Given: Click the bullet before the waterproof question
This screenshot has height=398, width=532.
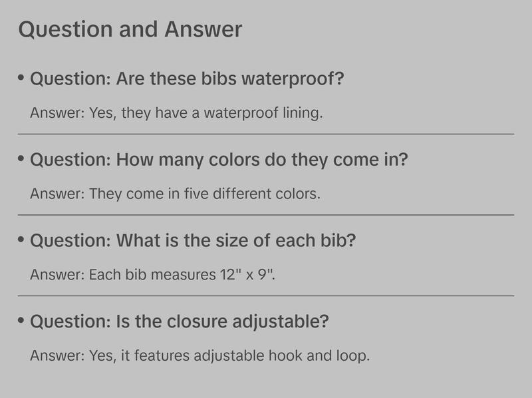Looking at the screenshot, I should point(21,79).
